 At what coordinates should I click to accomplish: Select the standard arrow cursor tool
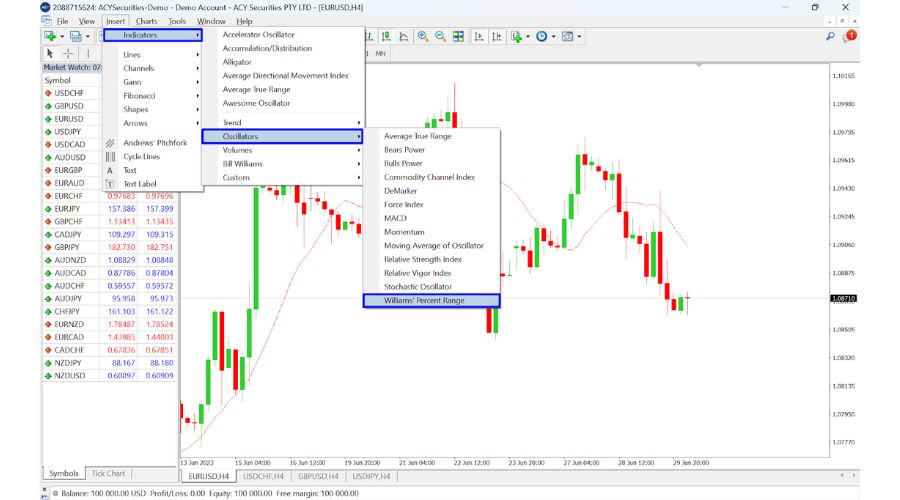coord(50,53)
